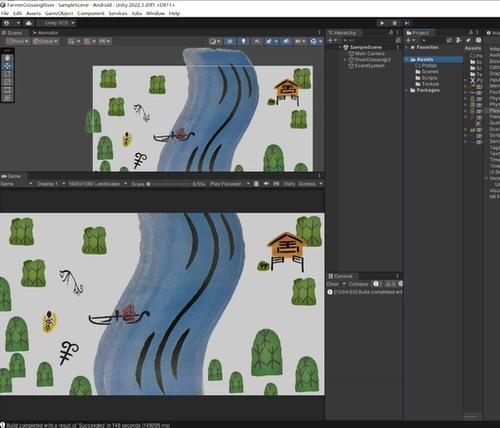Open the Pivot handle position dropdown
The width and height of the screenshot is (500, 428).
point(18,41)
